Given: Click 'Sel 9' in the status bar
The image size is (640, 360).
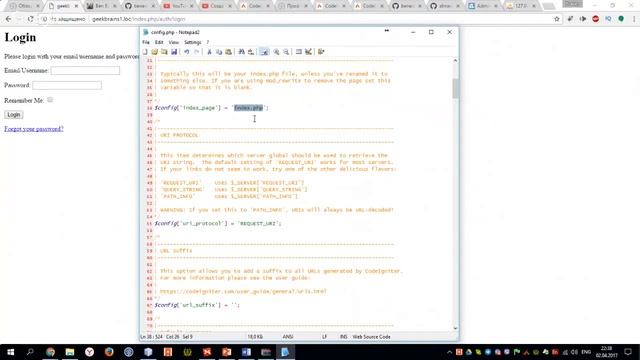Looking at the screenshot, I should pyautogui.click(x=187, y=337).
